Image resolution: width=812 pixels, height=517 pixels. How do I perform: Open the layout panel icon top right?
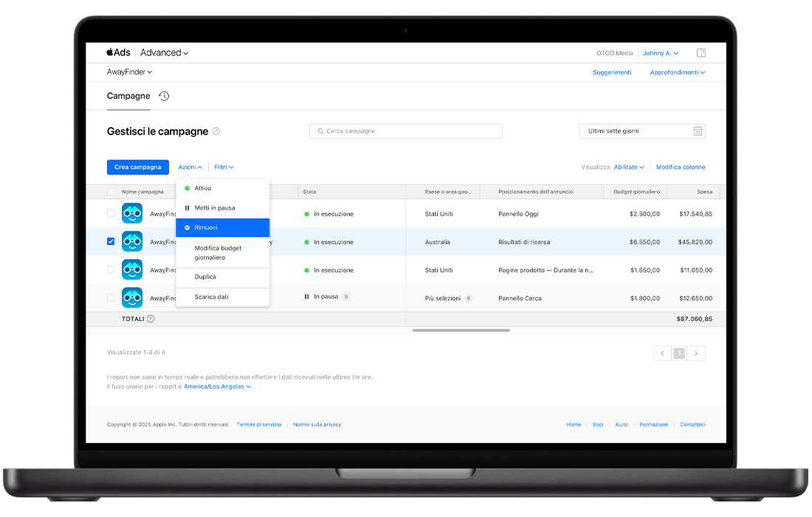tap(701, 53)
